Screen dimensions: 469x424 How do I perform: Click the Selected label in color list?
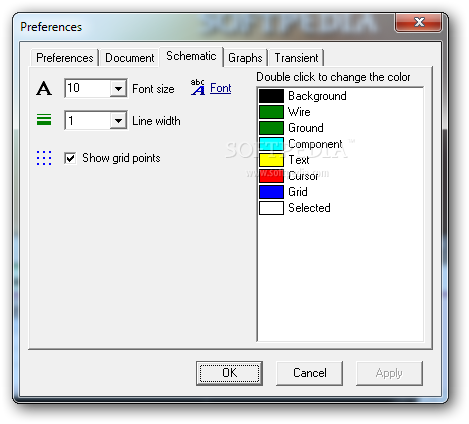tap(309, 208)
